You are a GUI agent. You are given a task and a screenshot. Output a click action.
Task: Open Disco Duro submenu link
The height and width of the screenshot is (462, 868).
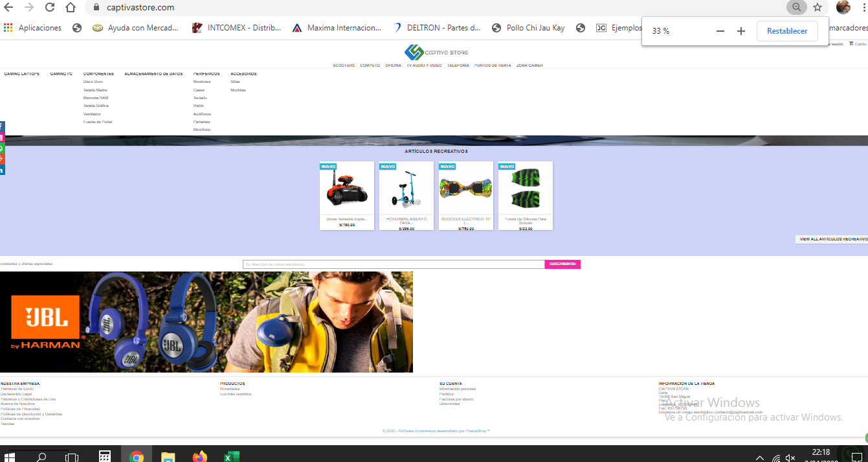tap(93, 82)
